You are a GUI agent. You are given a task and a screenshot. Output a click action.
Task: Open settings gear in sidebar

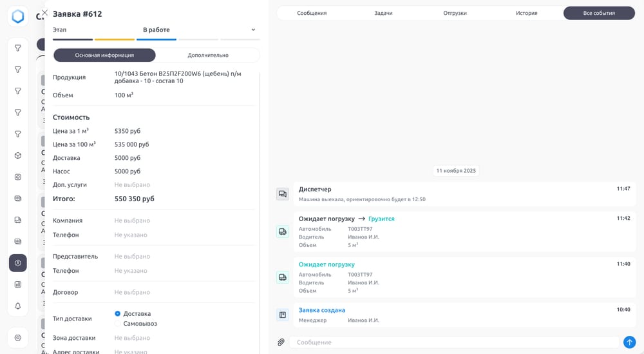coord(18,338)
